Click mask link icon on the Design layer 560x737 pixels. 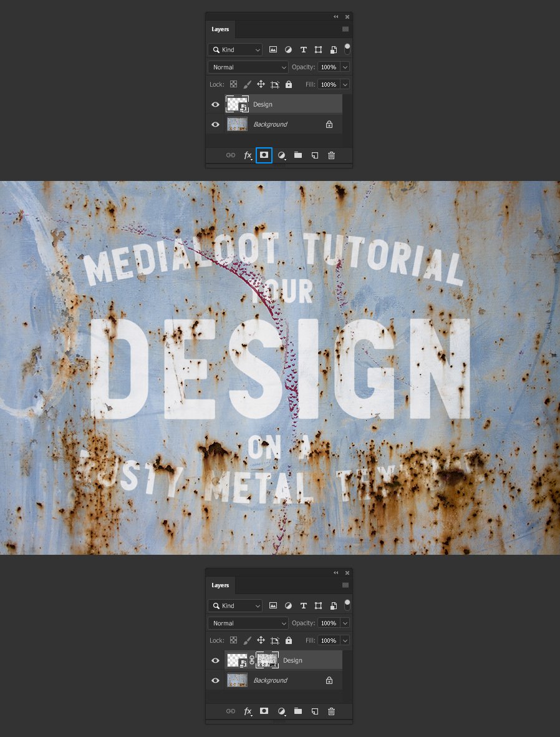click(x=252, y=660)
